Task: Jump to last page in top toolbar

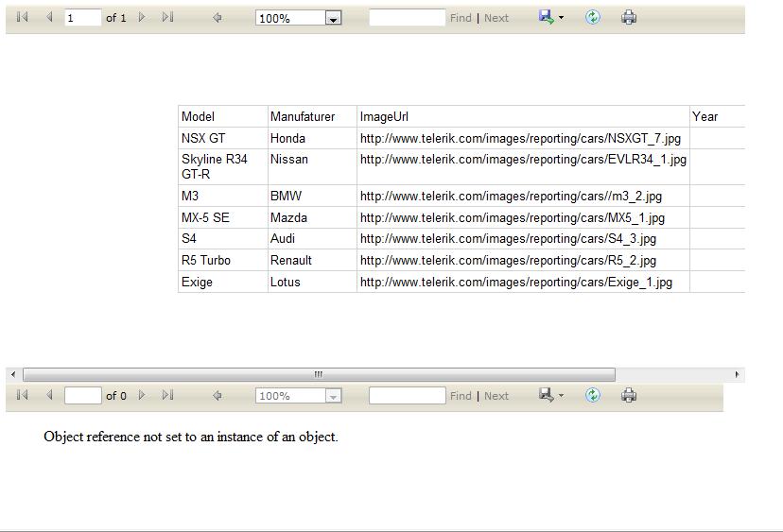Action: tap(167, 17)
